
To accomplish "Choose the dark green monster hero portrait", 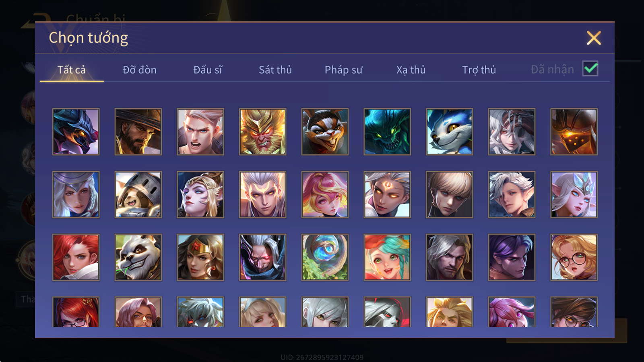I will 387,132.
